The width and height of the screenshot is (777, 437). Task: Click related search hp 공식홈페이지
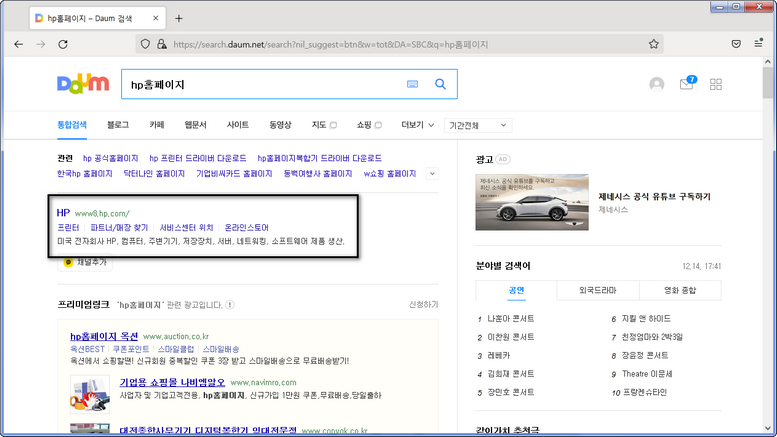click(x=111, y=158)
